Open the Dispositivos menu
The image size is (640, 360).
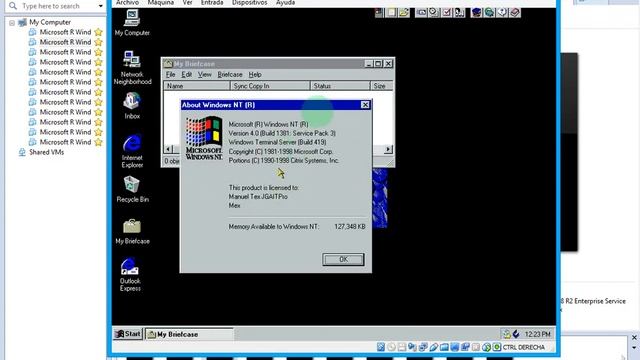tap(250, 3)
